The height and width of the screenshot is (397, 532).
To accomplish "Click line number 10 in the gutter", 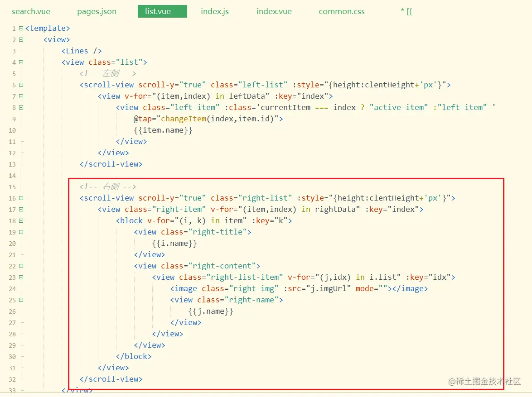I will [12, 130].
